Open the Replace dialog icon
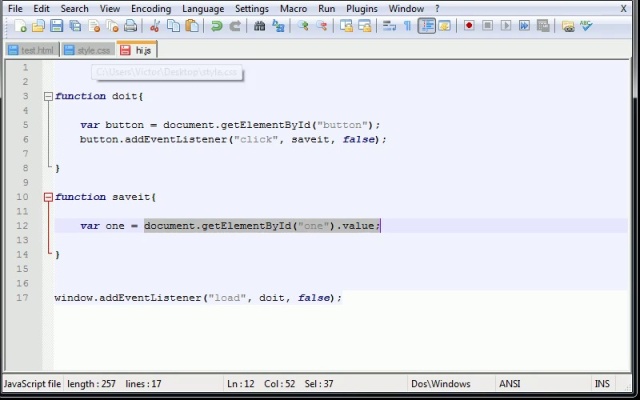 (x=278, y=26)
